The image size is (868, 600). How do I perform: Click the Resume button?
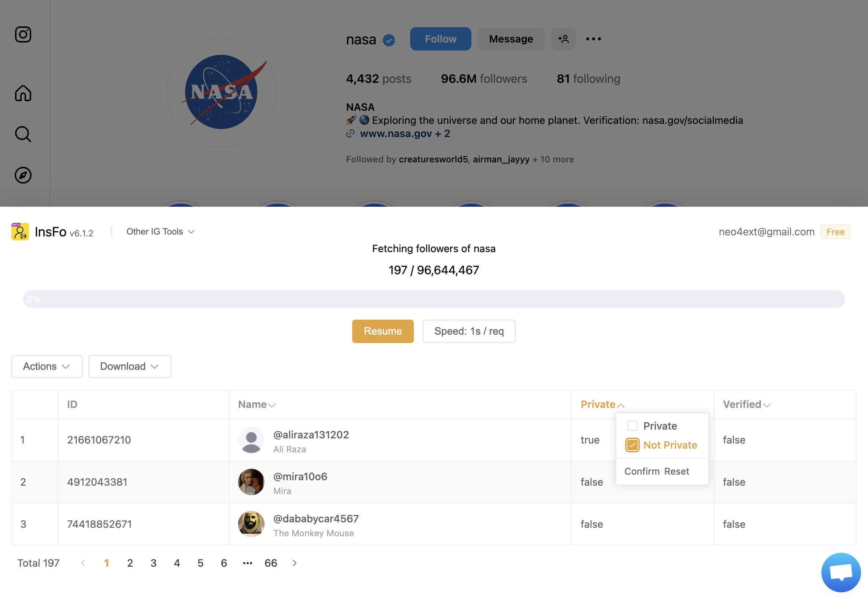383,331
